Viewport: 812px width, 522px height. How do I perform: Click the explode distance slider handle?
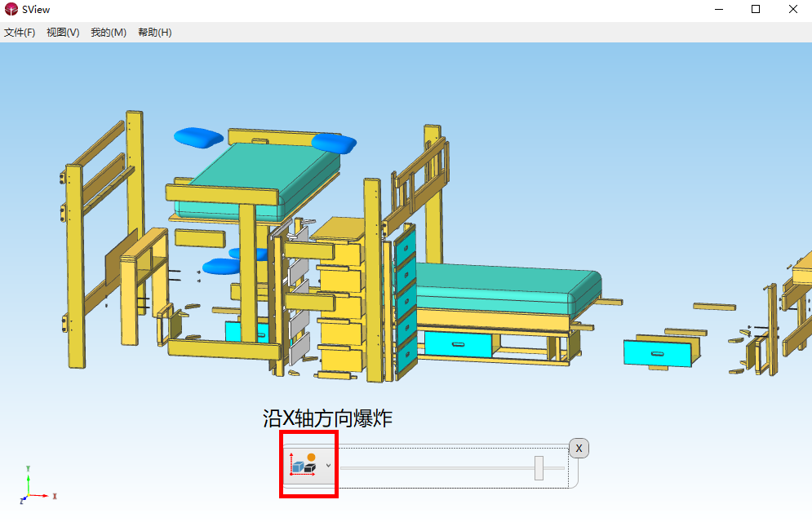pos(539,467)
